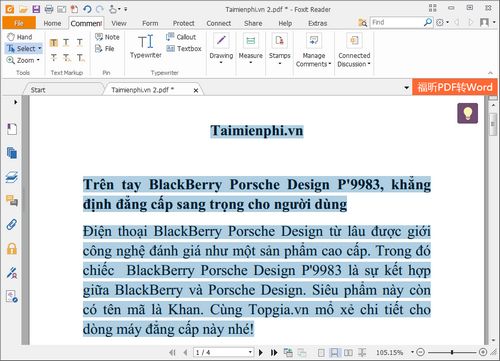Click the Open folder icon in quick access toolbar

pyautogui.click(x=23, y=9)
